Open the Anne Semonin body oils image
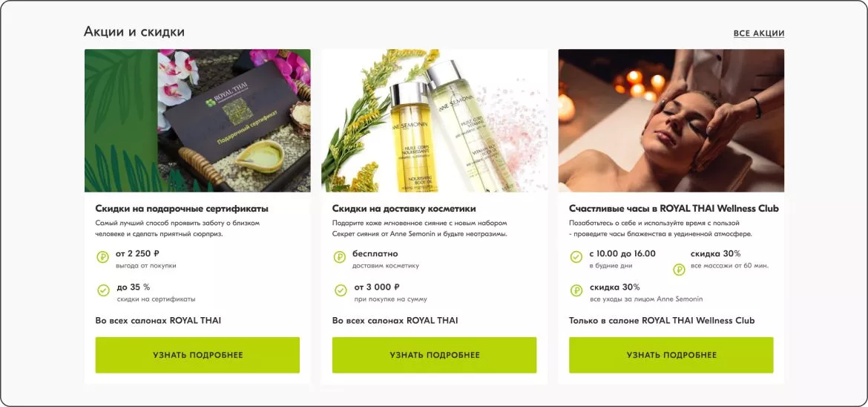This screenshot has width=868, height=407. point(435,120)
